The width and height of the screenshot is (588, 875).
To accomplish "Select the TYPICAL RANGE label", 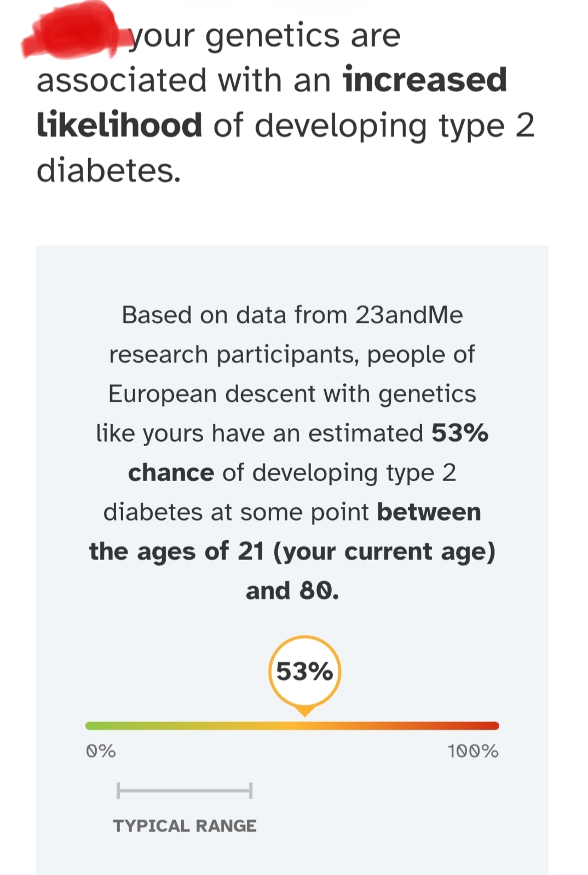I will tap(185, 826).
